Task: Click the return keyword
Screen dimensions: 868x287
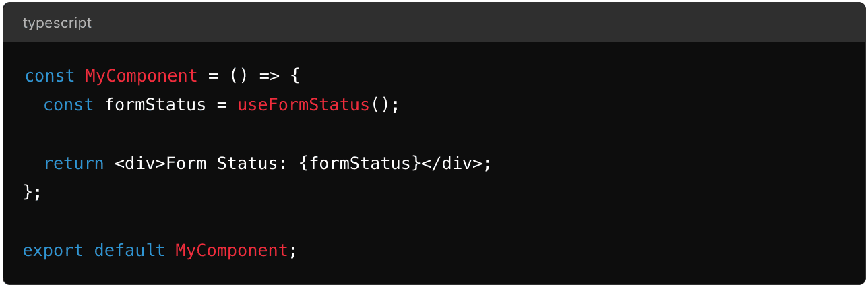Action: (74, 163)
